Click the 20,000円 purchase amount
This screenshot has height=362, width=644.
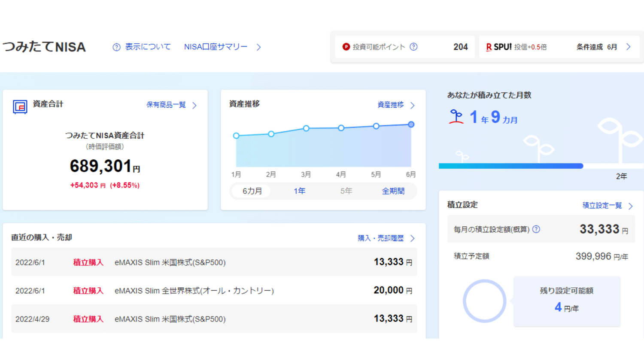[x=393, y=290]
